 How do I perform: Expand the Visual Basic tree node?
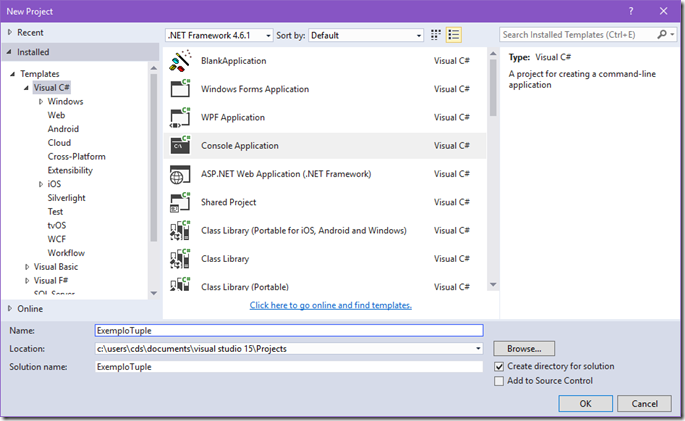pyautogui.click(x=27, y=267)
